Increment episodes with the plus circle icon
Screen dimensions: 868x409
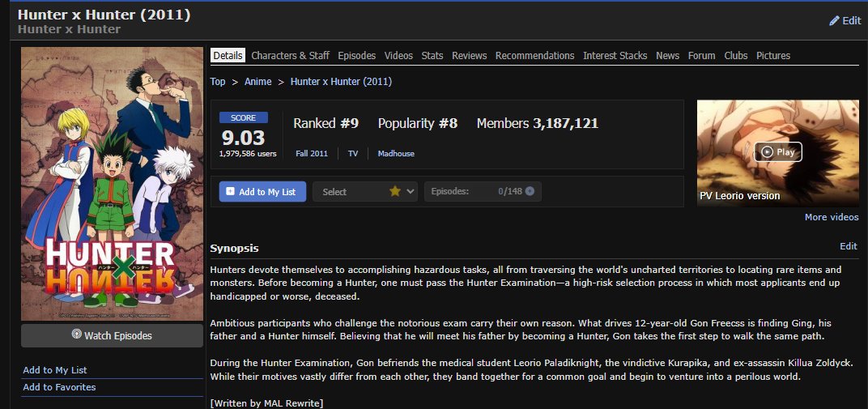(x=530, y=191)
